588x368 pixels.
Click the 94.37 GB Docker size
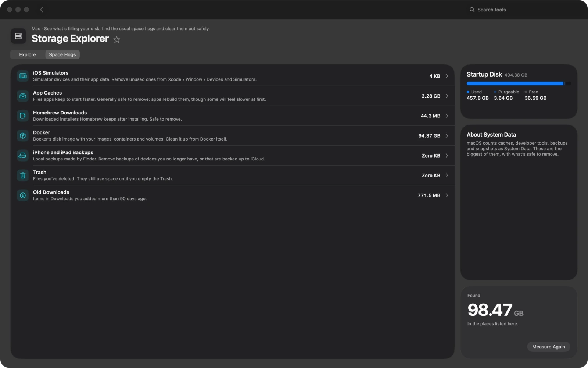pyautogui.click(x=429, y=136)
